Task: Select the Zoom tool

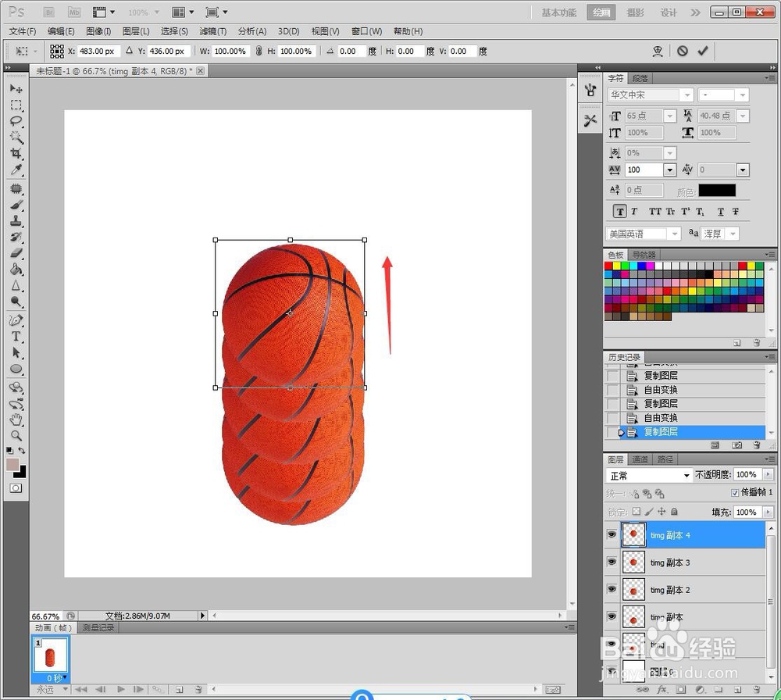Action: point(16,435)
